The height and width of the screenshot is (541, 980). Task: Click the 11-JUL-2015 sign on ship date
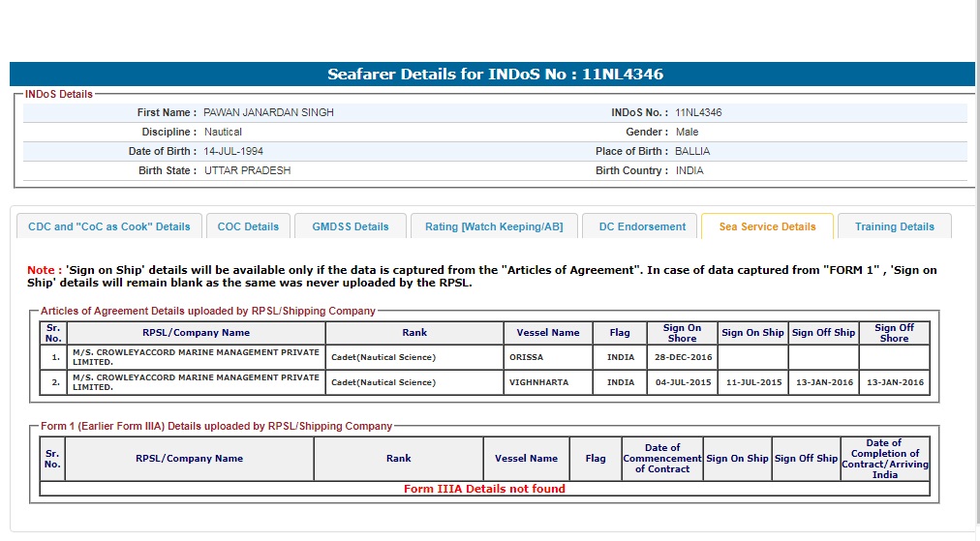(753, 382)
